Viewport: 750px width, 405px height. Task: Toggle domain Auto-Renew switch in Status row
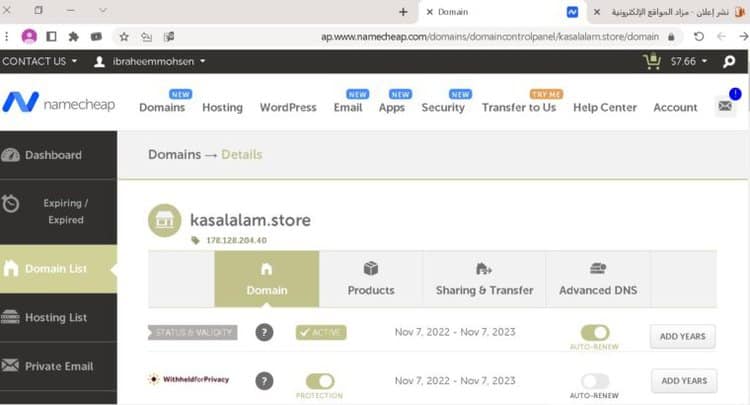click(x=595, y=332)
